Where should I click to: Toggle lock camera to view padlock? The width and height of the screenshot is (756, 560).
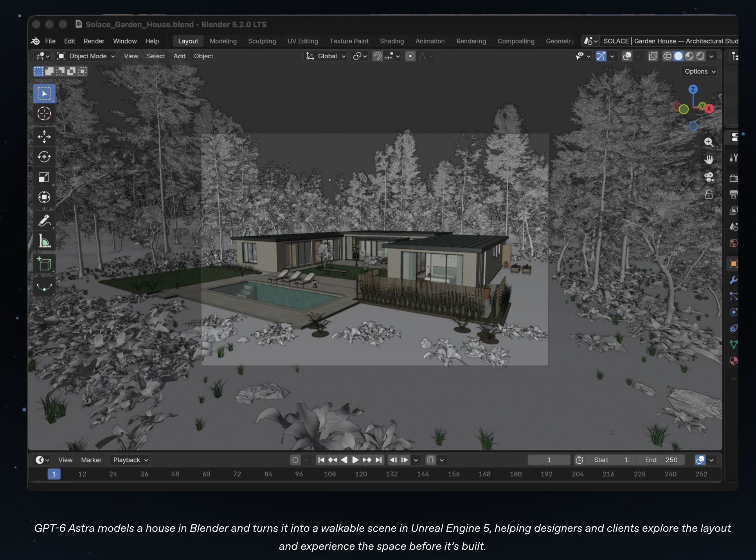click(709, 195)
